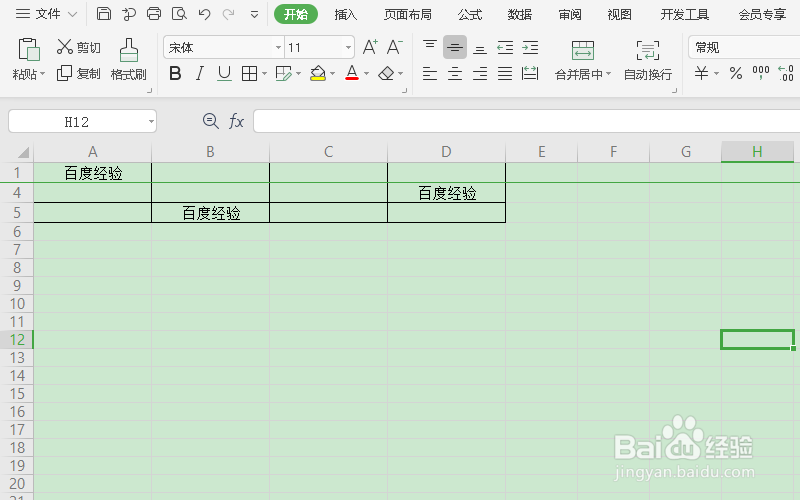This screenshot has height=500, width=800.
Task: Expand quick access toolbar customize arrow
Action: click(254, 15)
